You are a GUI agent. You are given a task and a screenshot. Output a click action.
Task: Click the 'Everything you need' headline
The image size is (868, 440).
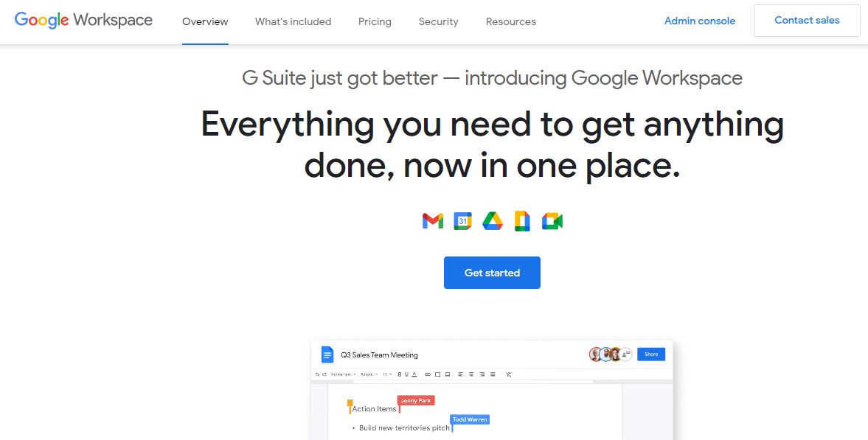tap(492, 144)
